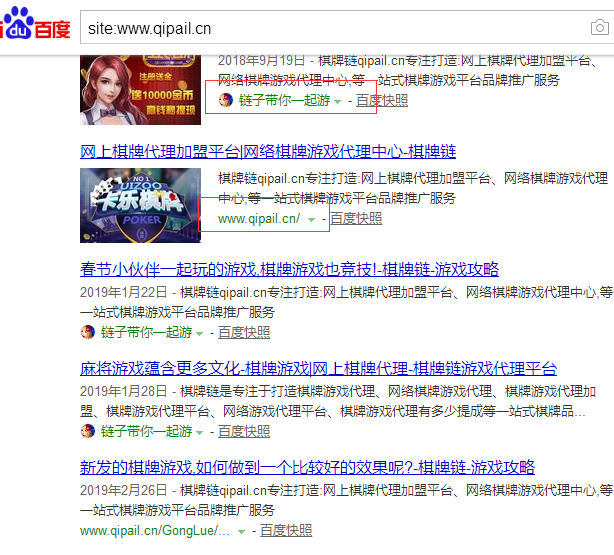The height and width of the screenshot is (555, 614).
Task: Click site avatar icon in 2018年9月19日 result
Action: coord(226,100)
